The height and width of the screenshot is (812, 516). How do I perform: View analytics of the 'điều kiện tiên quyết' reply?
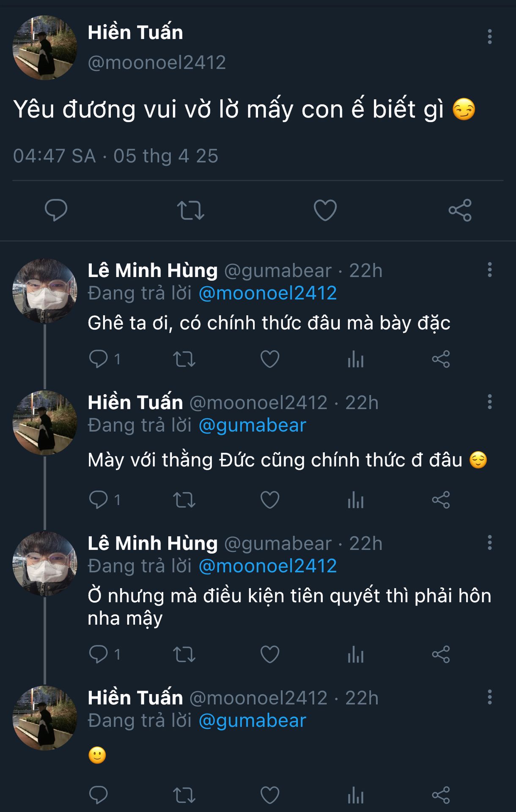[356, 654]
